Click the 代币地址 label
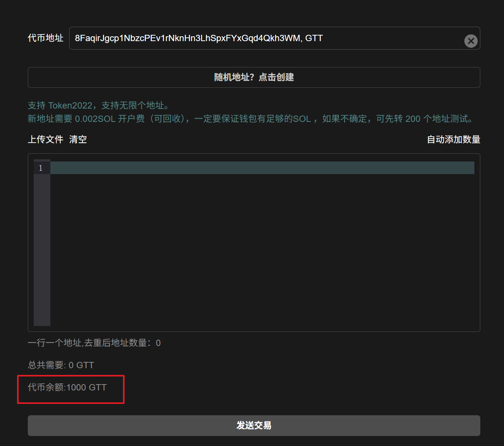504x446 pixels. [46, 38]
